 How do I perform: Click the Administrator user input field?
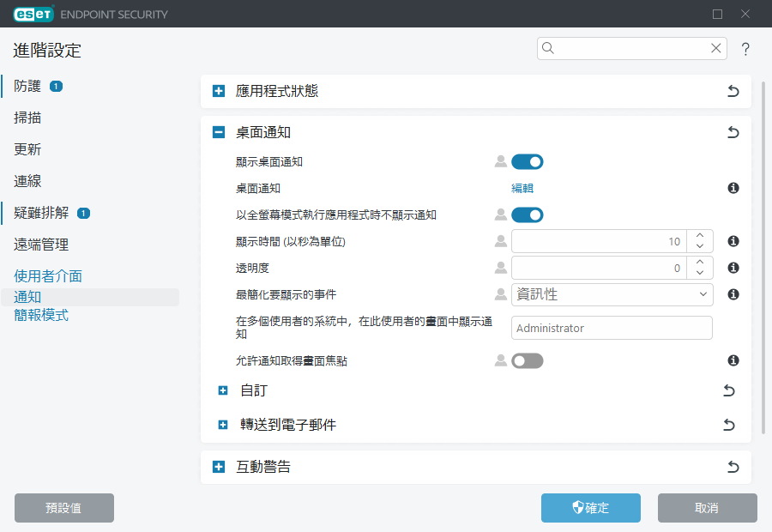click(x=612, y=328)
